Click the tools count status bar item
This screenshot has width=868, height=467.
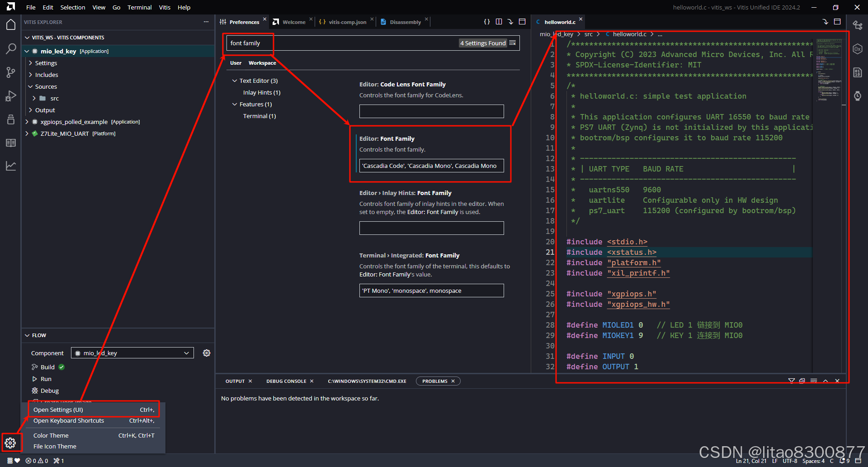(59, 461)
